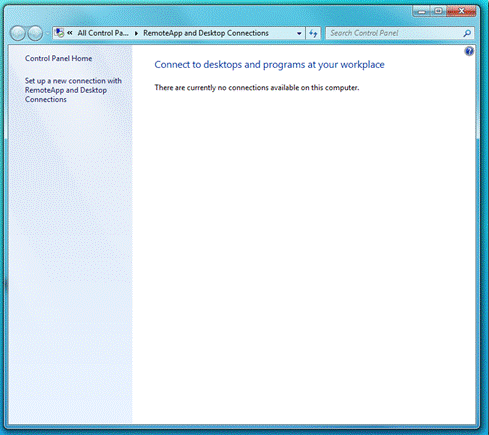
Task: Select RemoteApp and Desktop Connections breadcrumb
Action: tap(206, 33)
